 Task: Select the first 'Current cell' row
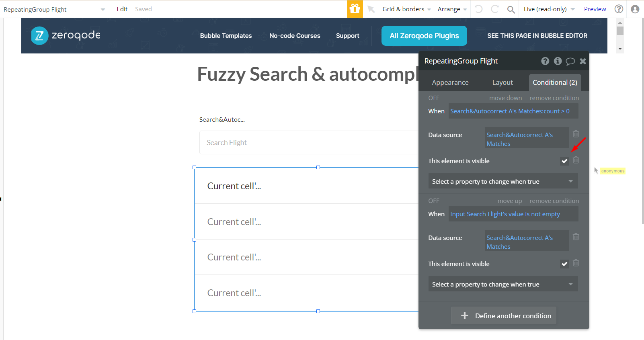tap(306, 186)
